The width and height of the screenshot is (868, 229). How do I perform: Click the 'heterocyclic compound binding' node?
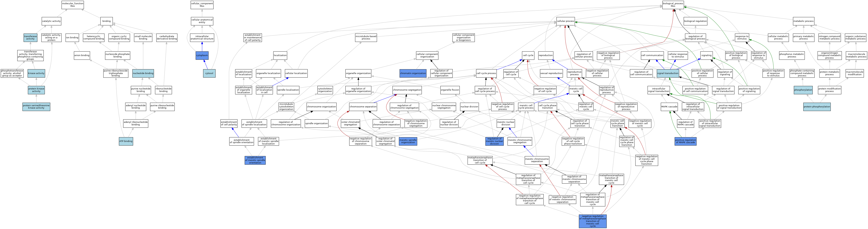(94, 37)
